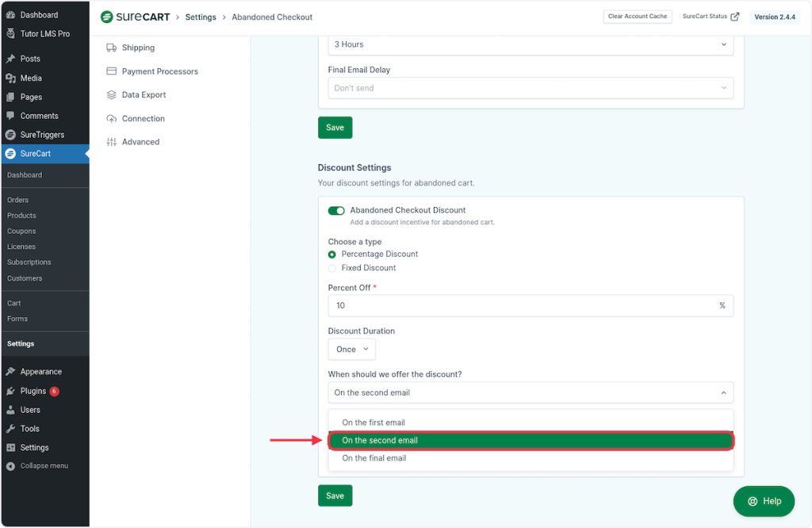Screen dimensions: 812x528
Task: Click the Payment Processors card icon
Action: 112,71
